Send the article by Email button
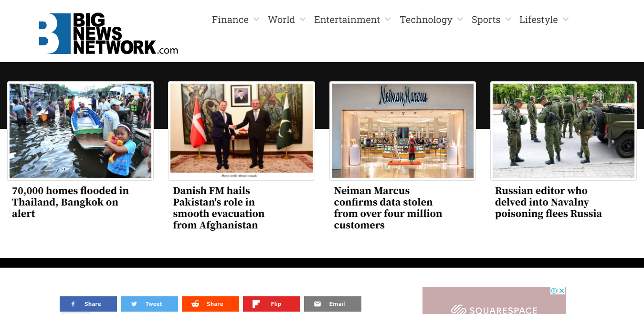 point(333,304)
